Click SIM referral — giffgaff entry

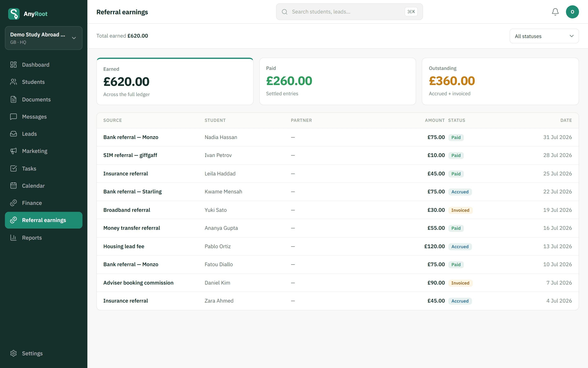[130, 155]
